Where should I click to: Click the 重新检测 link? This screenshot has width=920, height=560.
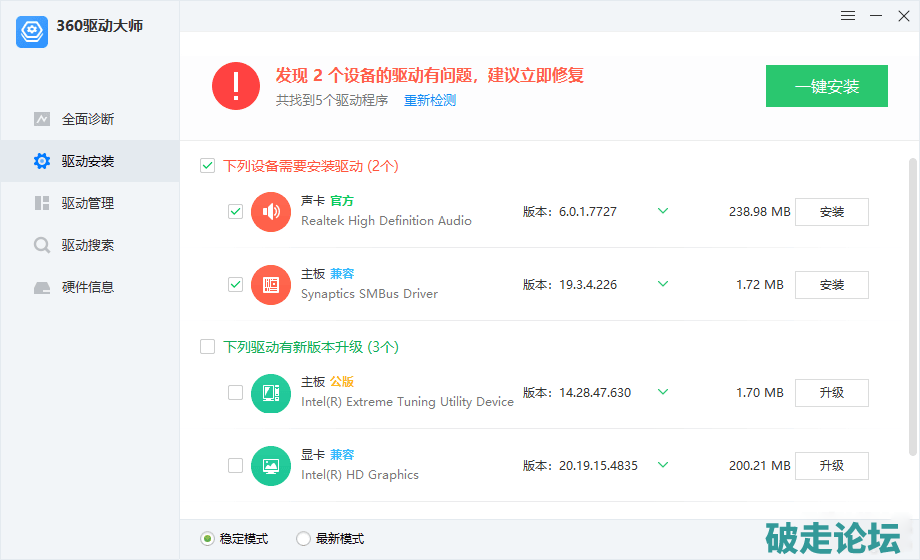(430, 101)
